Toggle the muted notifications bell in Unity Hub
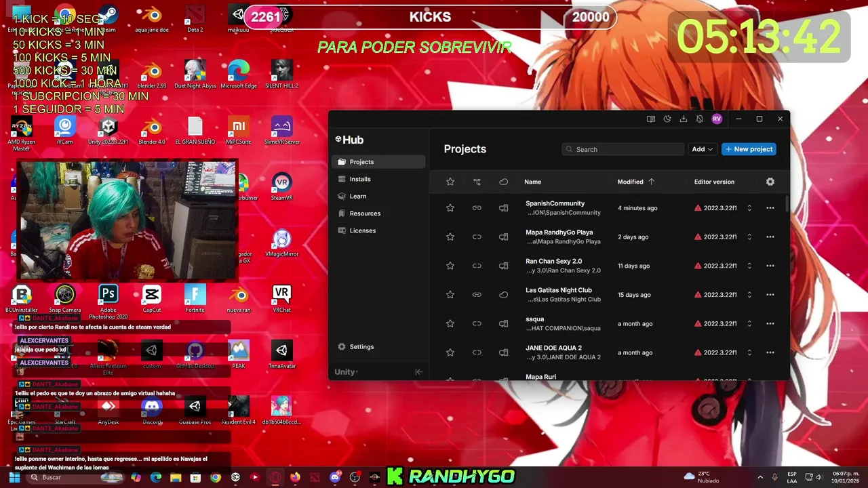This screenshot has height=488, width=868. pyautogui.click(x=700, y=119)
